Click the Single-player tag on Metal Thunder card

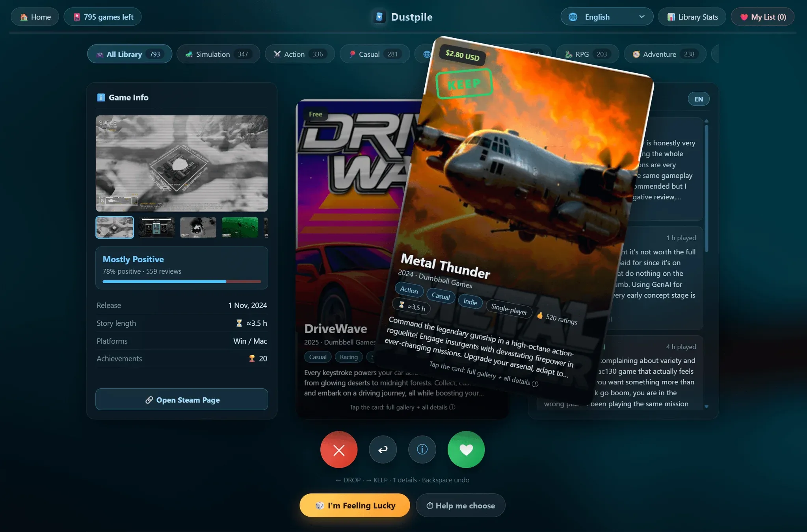point(509,310)
